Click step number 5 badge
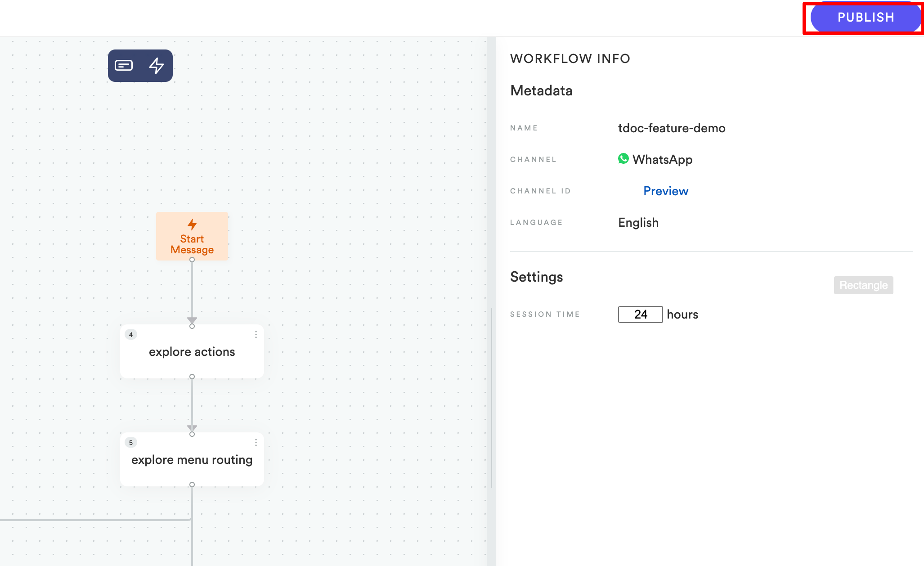 coord(131,442)
